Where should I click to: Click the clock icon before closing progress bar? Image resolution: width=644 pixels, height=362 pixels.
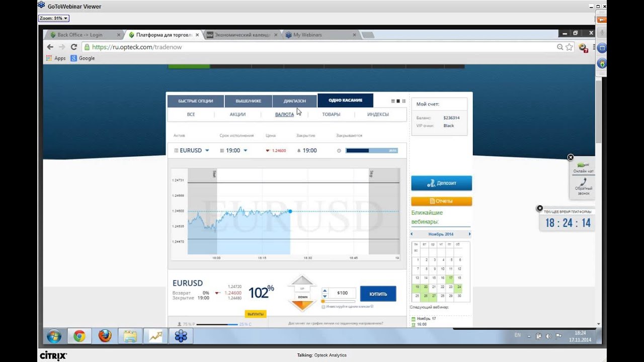pyautogui.click(x=339, y=150)
